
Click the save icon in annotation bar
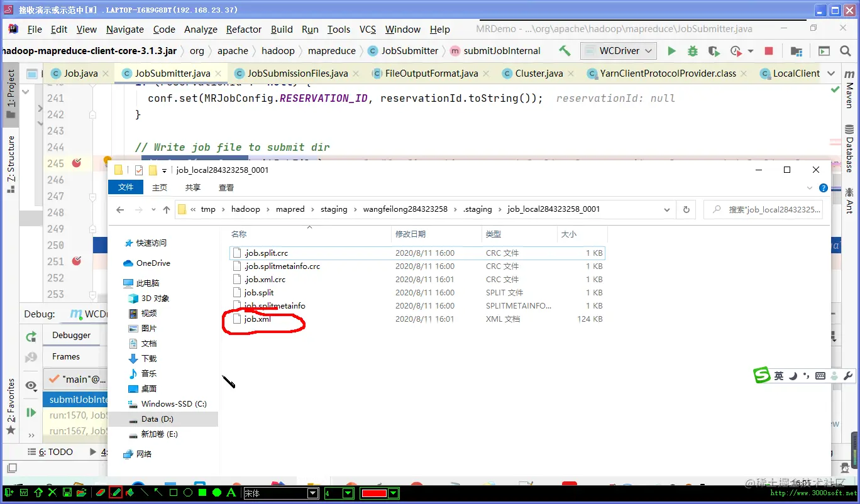click(x=67, y=493)
